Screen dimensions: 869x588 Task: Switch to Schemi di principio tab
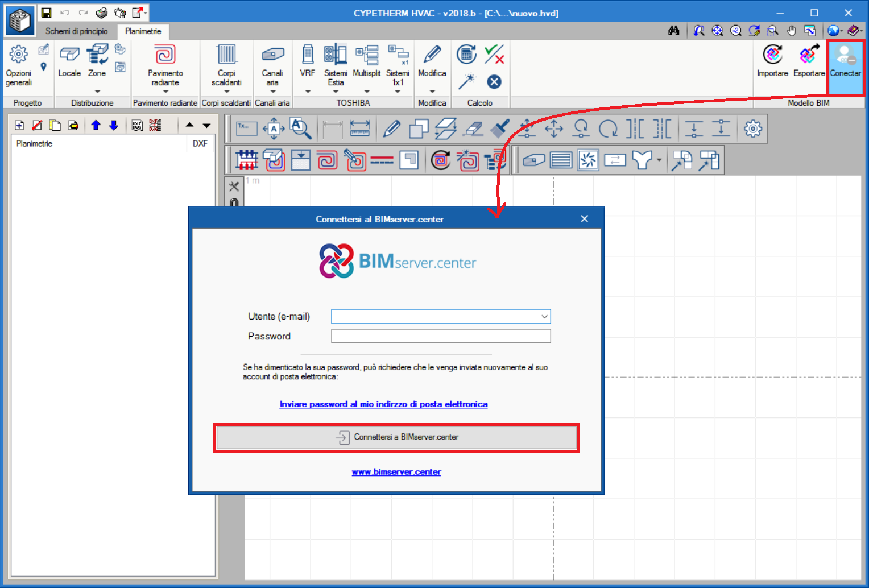coord(77,31)
